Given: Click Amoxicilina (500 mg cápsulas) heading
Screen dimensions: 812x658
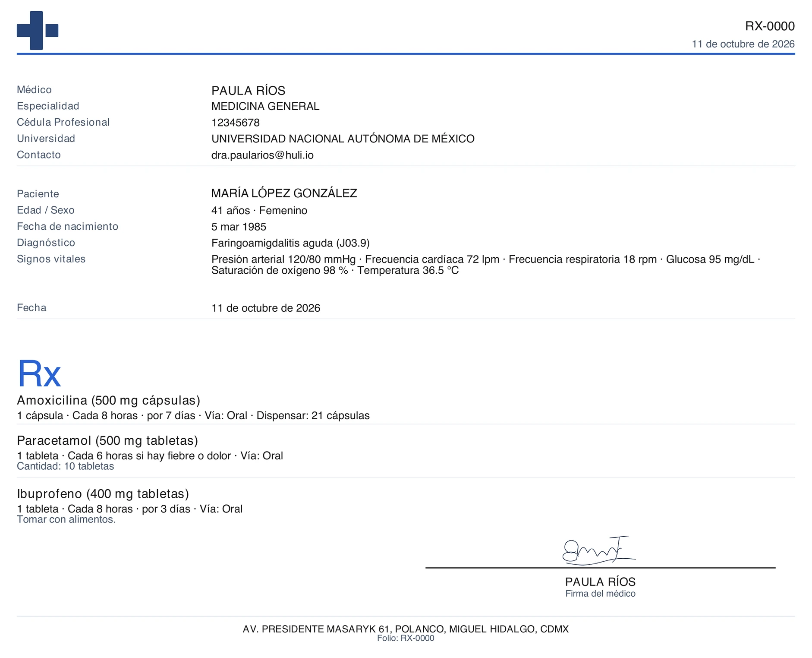Looking at the screenshot, I should [x=109, y=400].
